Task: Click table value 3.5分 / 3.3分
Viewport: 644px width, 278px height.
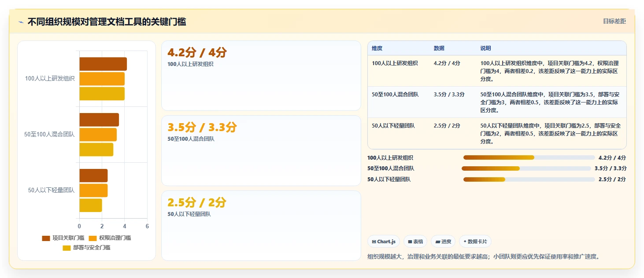Action: pos(449,95)
